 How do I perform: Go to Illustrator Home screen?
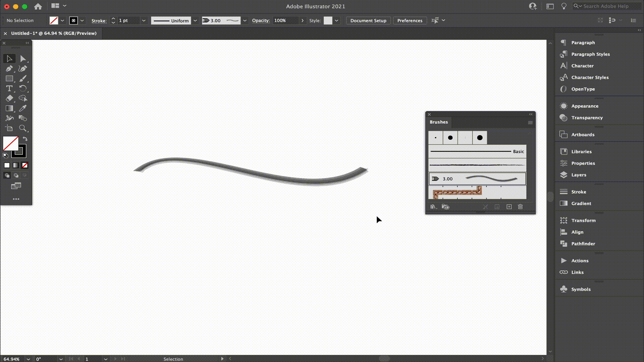coord(38,6)
